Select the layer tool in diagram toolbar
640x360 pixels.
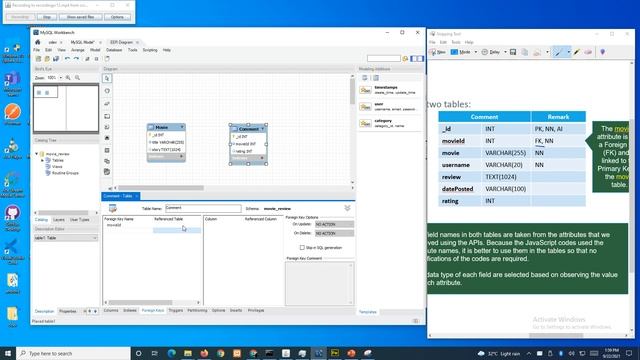(x=107, y=116)
